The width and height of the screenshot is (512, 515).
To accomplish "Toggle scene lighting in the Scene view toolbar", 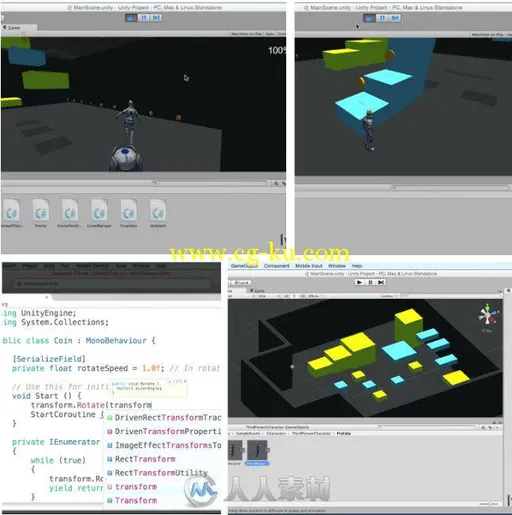I will tap(295, 296).
